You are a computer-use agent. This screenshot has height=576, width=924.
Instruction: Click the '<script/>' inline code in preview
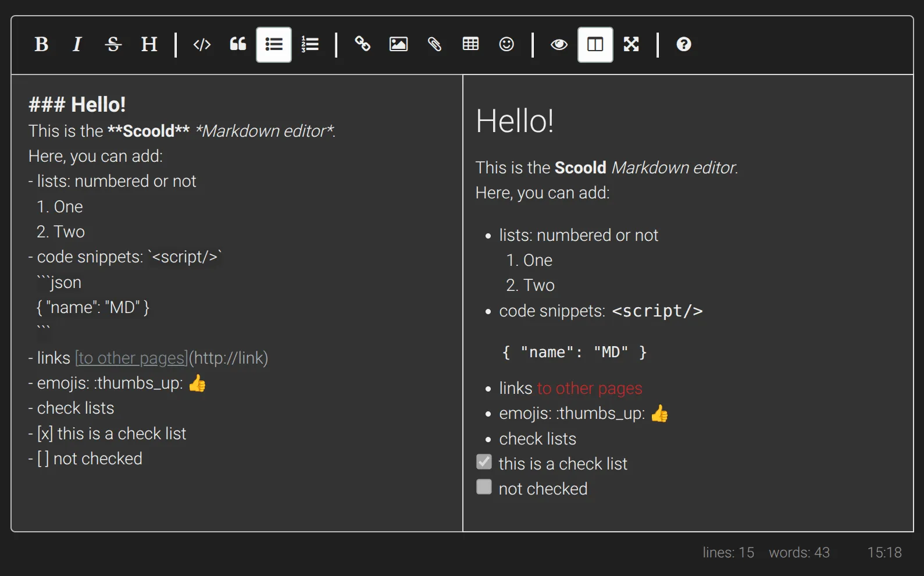click(x=657, y=311)
